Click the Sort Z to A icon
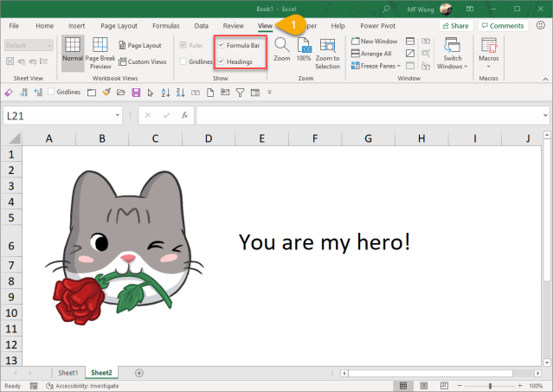The width and height of the screenshot is (553, 392). tap(180, 93)
